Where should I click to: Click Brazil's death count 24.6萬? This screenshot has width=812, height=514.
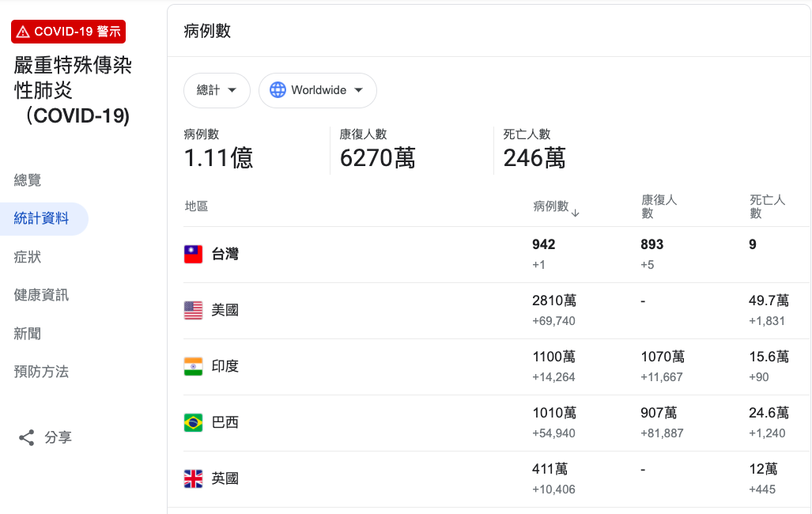click(x=769, y=413)
